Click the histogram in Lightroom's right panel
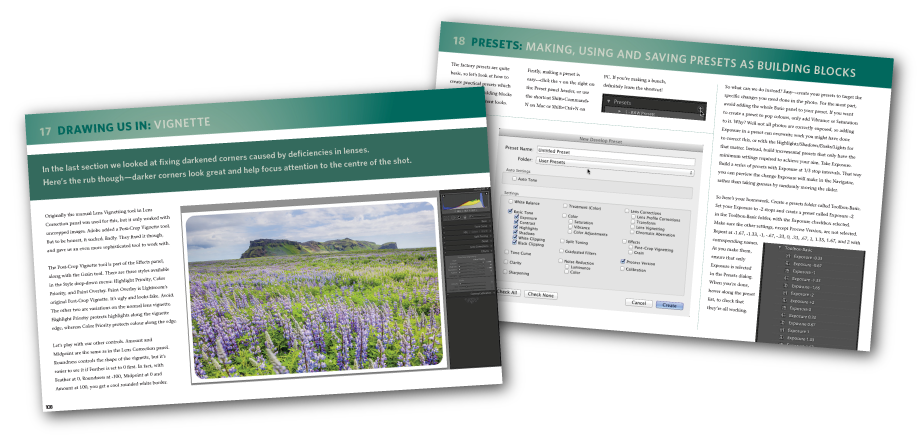 tap(465, 201)
